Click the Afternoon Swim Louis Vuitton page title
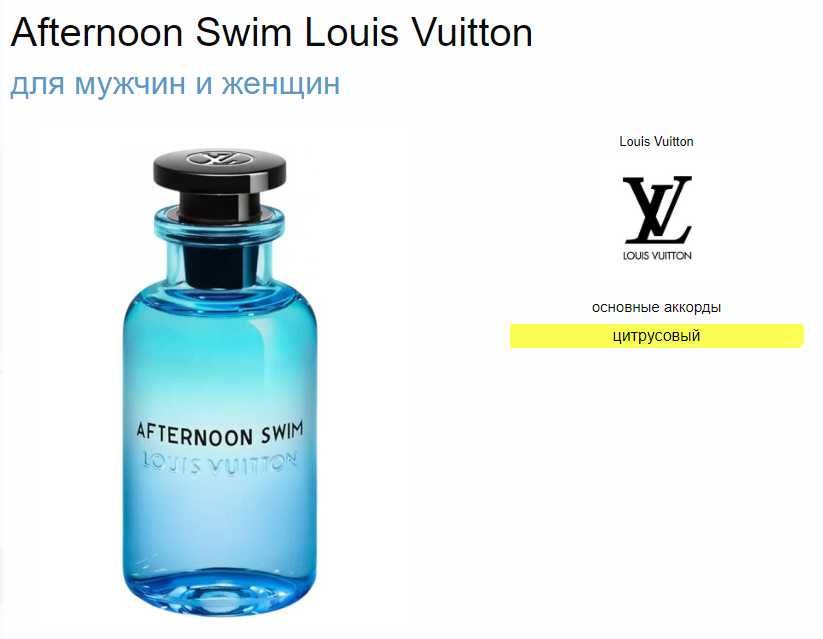 pos(271,32)
